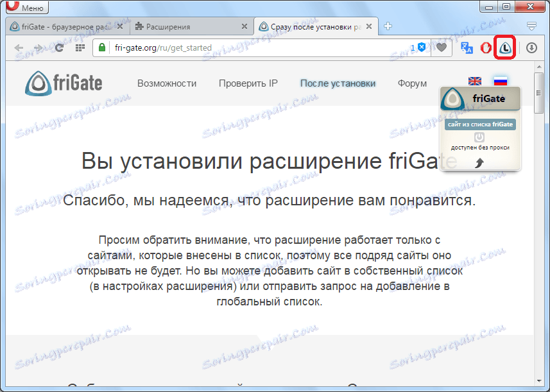Open the Opera Меню button
Image resolution: width=550 pixels, height=392 pixels.
coord(28,6)
